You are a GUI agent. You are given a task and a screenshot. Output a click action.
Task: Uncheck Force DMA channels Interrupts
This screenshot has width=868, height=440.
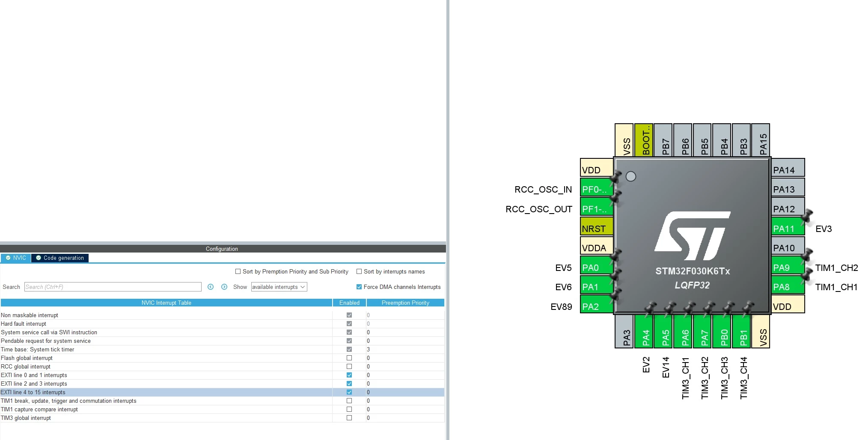click(359, 287)
